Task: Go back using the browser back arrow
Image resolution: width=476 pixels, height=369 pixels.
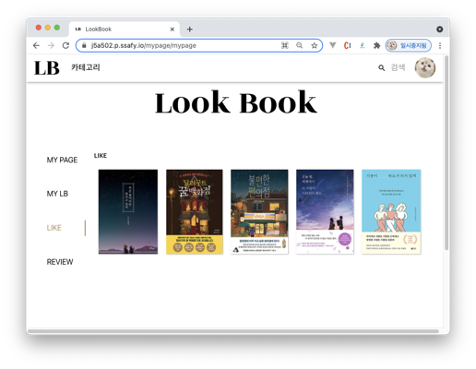Action: click(x=36, y=45)
